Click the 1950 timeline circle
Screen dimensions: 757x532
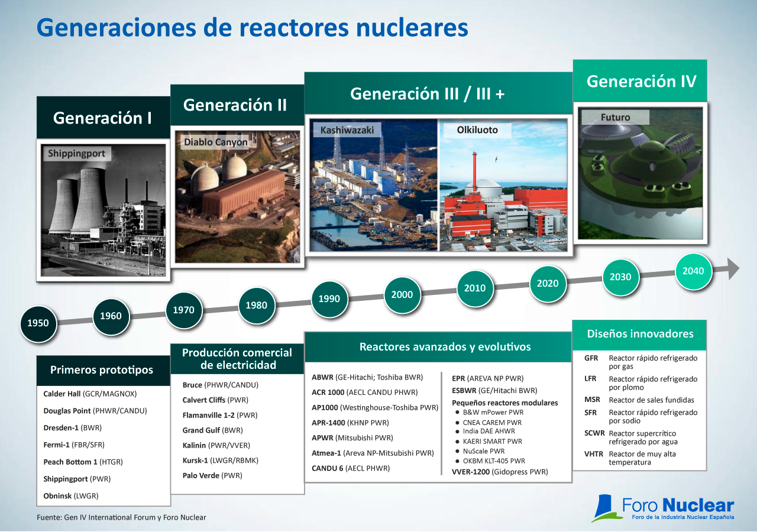click(38, 323)
